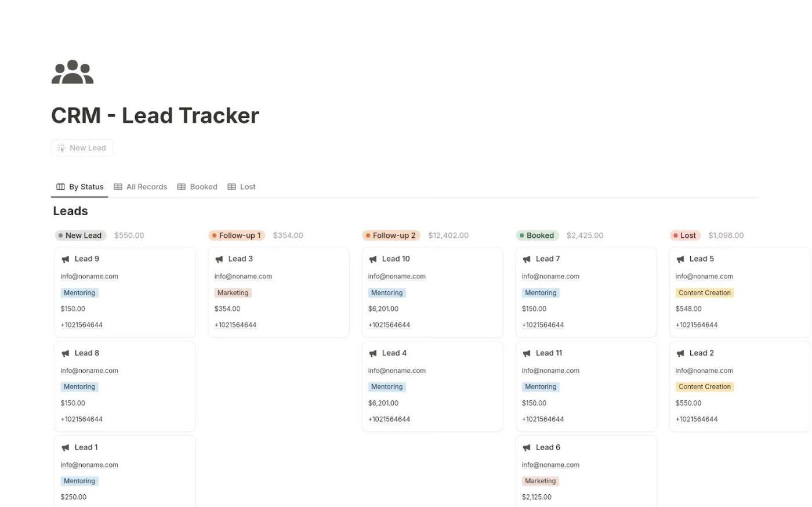Click the megaphone icon on Lead 5 card
Viewport: 812px width, 507px height.
[x=680, y=259]
